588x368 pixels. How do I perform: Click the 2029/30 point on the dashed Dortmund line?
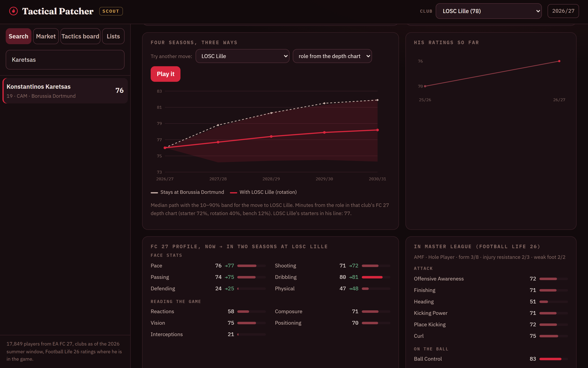tap(324, 103)
